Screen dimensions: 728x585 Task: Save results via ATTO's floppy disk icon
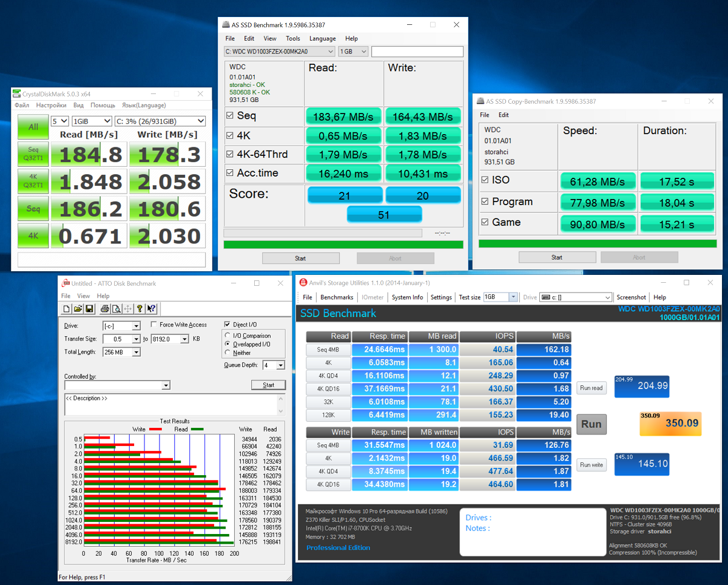90,309
